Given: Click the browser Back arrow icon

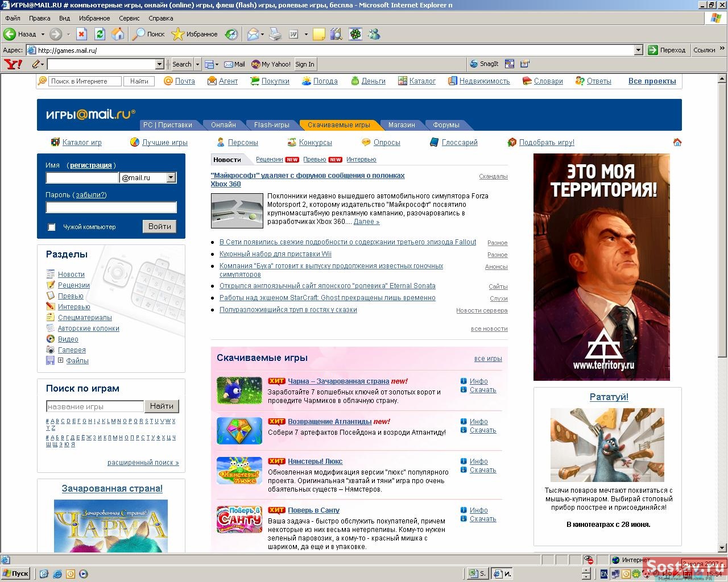Looking at the screenshot, I should 10,34.
